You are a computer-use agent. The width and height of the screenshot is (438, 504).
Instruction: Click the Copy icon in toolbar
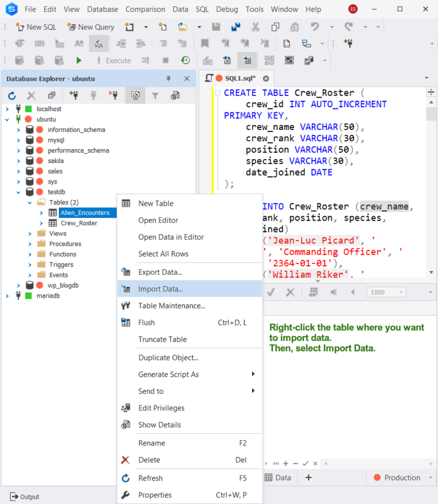point(275,27)
